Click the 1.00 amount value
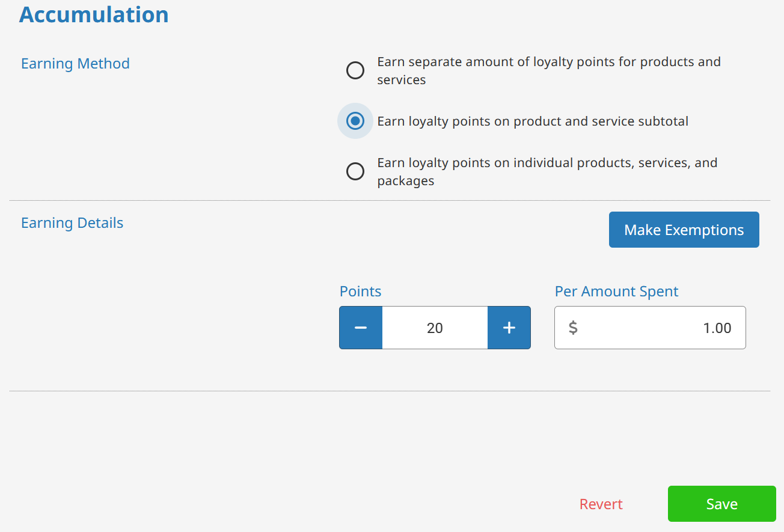Screen dimensions: 784x532 click(717, 328)
